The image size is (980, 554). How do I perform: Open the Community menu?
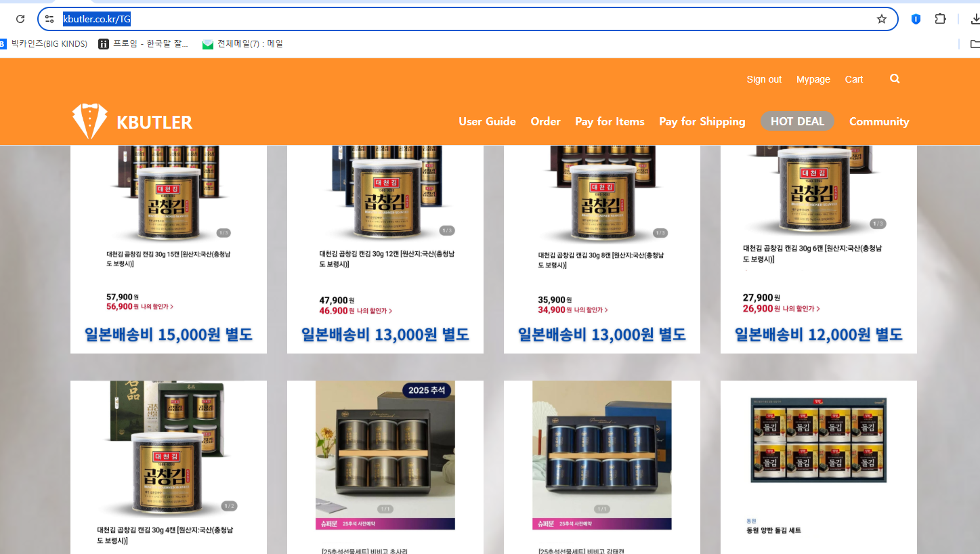tap(879, 122)
